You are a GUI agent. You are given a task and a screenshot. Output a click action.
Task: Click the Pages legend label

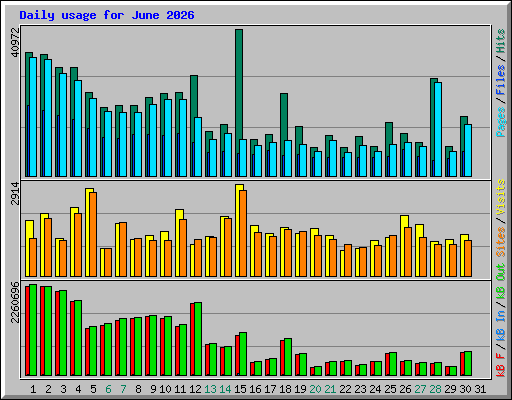click(x=500, y=122)
